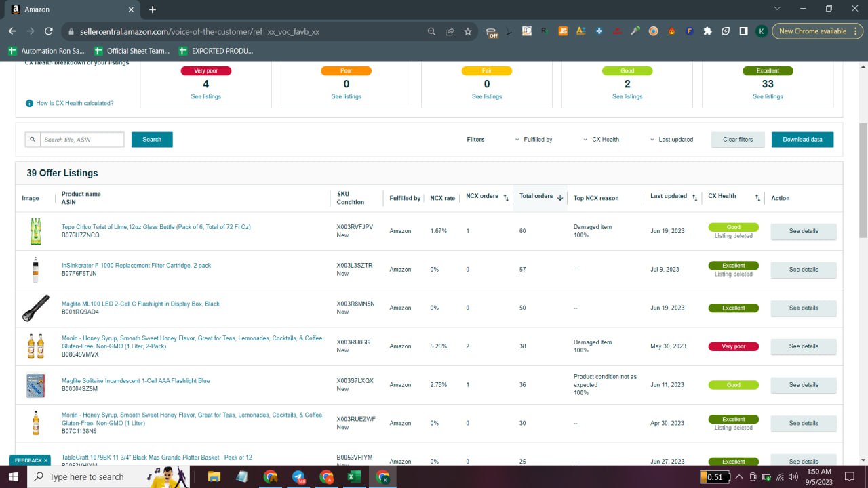Screen dimensions: 868x488
Task: Click the yellow A+ extension icon
Action: coord(580,31)
